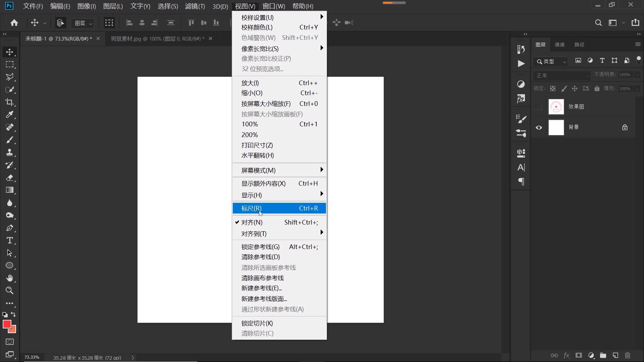Hide the 背景 layer
Screen dimensions: 644x362
click(x=539, y=127)
